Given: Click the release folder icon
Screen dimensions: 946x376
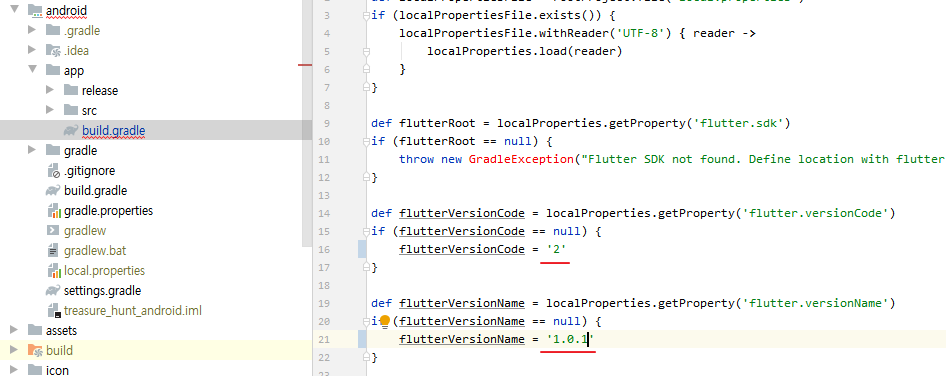Looking at the screenshot, I should [71, 91].
